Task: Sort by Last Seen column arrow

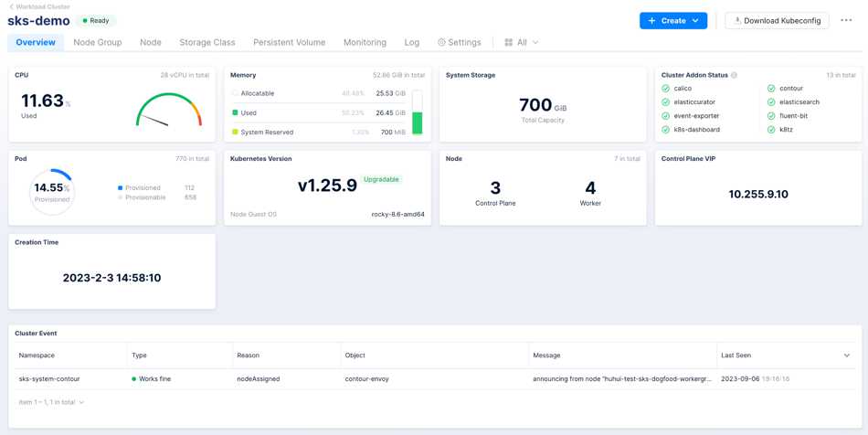Action: 846,355
